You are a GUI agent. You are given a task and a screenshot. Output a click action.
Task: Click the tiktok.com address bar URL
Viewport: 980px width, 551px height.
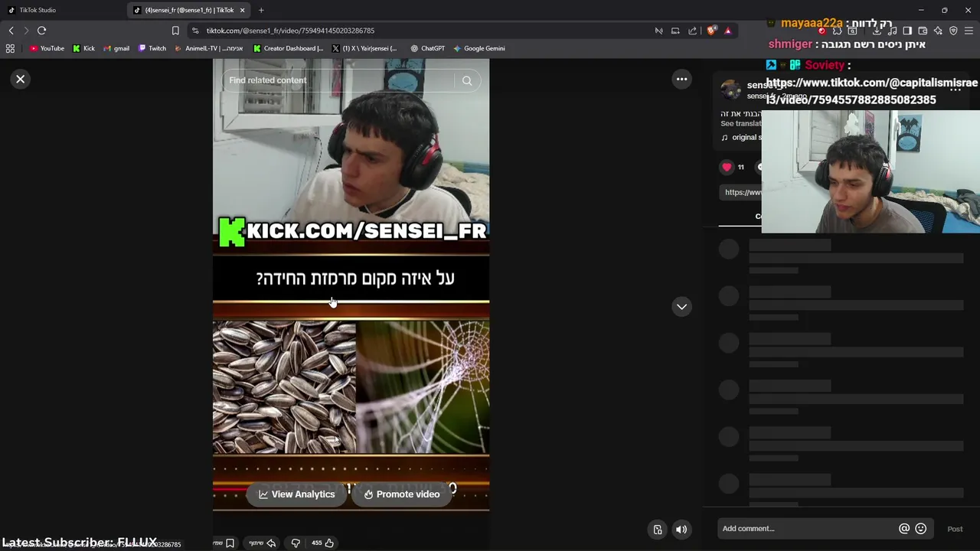(x=290, y=31)
